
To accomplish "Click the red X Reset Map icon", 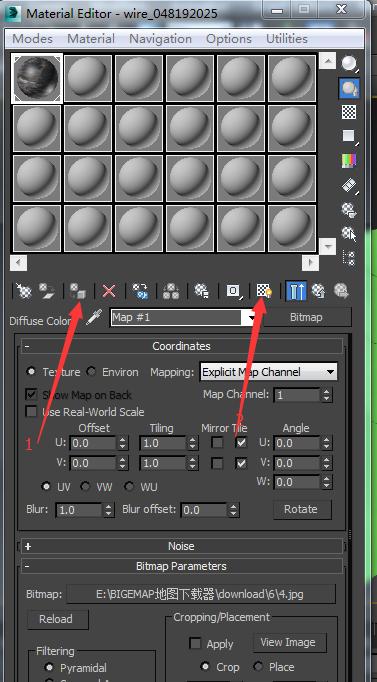I will coord(109,291).
